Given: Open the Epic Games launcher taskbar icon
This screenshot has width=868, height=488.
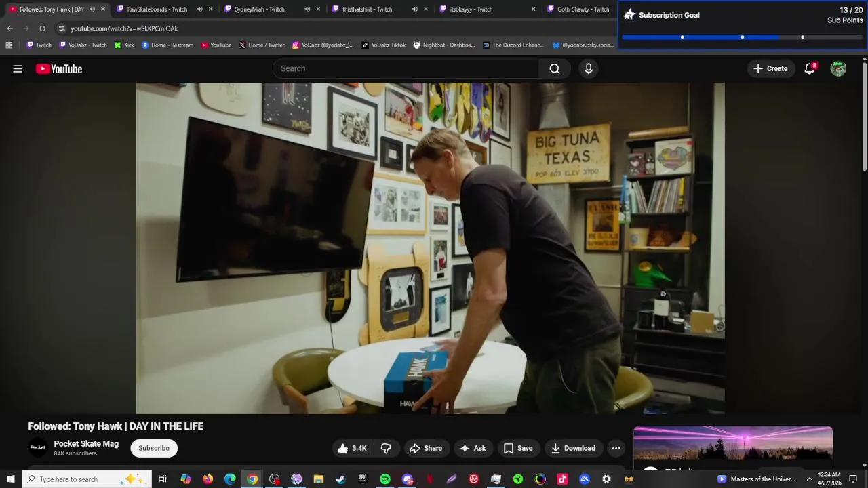Looking at the screenshot, I should [x=363, y=479].
